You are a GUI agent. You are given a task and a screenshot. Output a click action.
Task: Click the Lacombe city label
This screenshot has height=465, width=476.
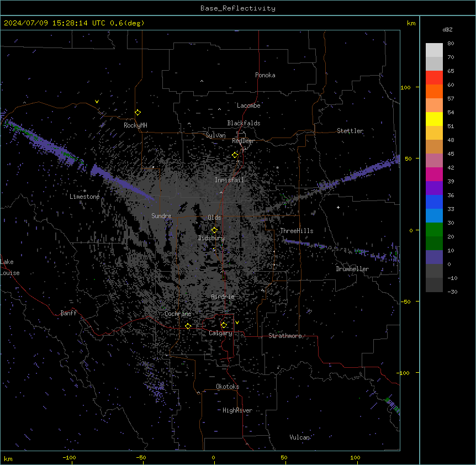[248, 105]
